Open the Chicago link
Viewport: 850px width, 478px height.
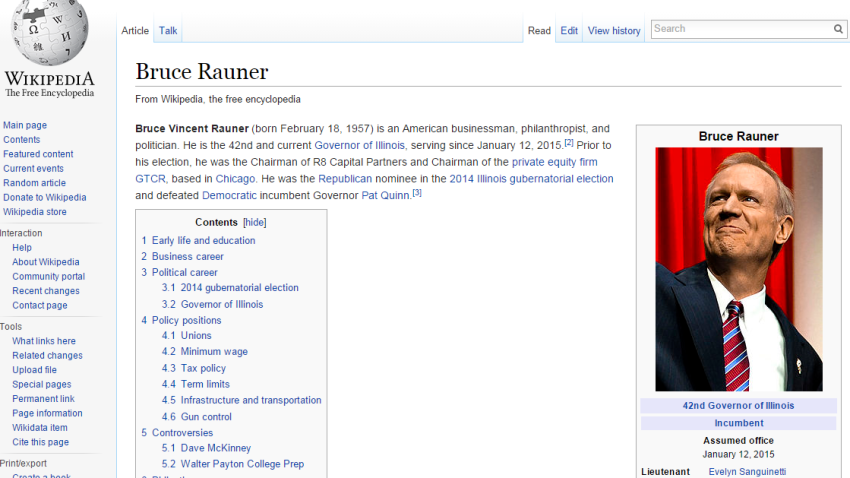tap(235, 179)
